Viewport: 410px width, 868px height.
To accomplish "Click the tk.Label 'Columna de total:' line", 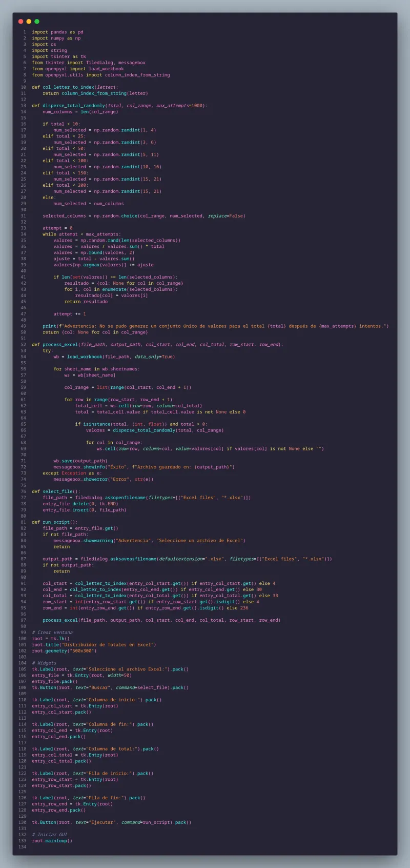I will click(x=95, y=749).
